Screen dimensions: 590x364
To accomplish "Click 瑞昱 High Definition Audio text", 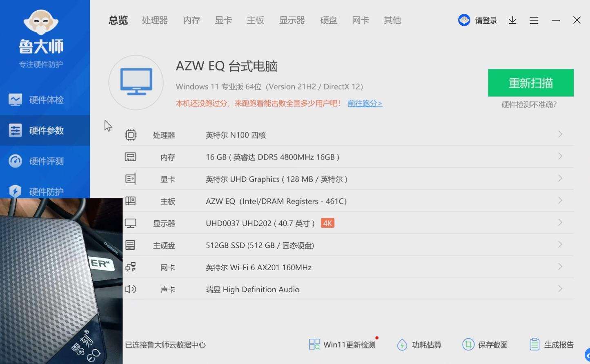I will (252, 289).
